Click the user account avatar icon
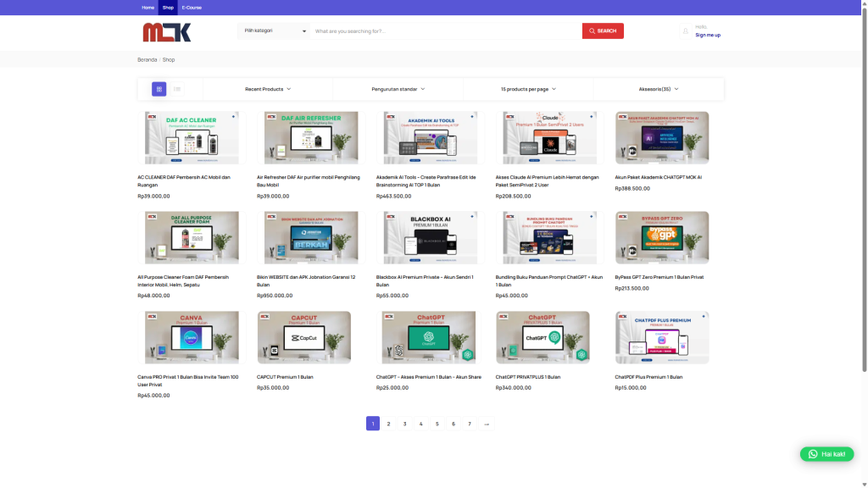 pyautogui.click(x=686, y=31)
